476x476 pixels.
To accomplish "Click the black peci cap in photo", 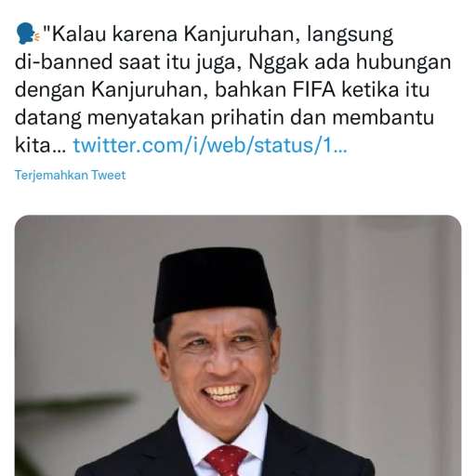I will 215,284.
